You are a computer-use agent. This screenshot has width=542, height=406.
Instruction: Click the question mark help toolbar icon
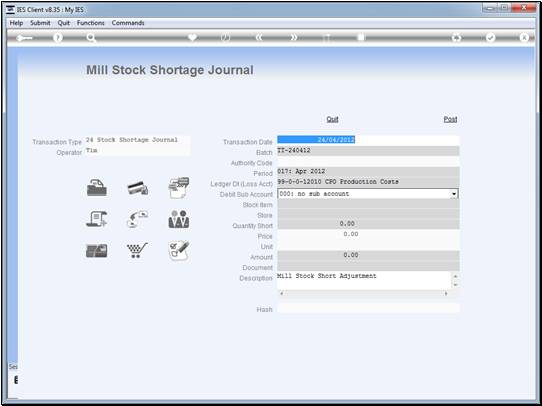click(58, 38)
